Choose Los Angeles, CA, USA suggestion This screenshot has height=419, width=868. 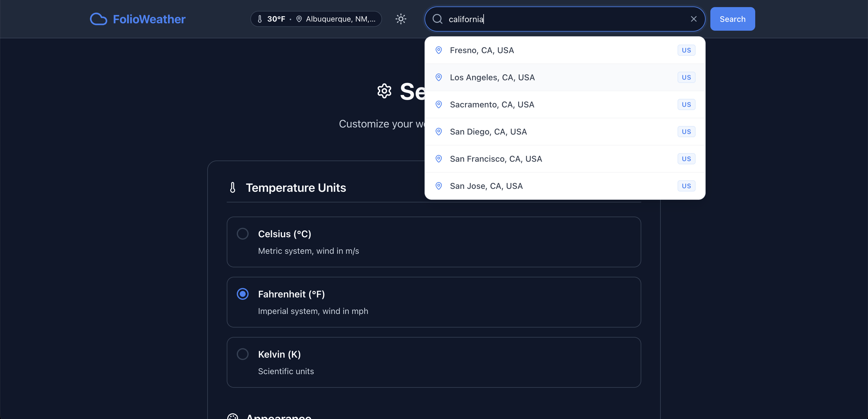coord(492,78)
